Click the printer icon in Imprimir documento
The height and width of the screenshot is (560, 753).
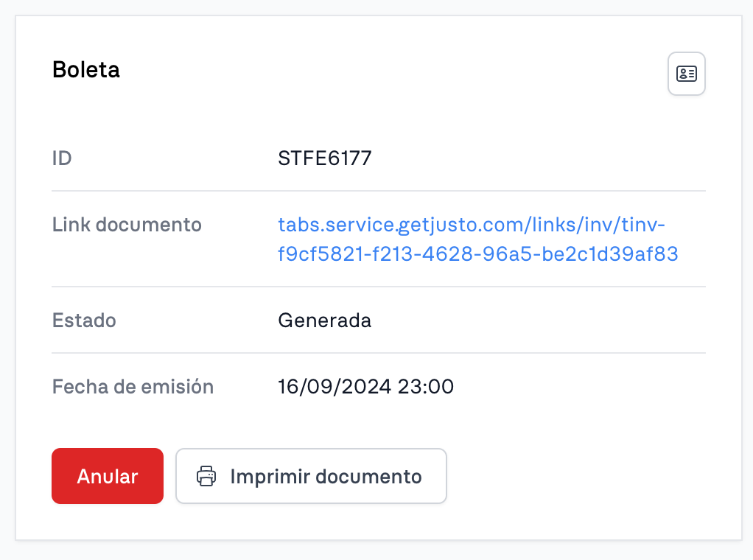pos(206,476)
